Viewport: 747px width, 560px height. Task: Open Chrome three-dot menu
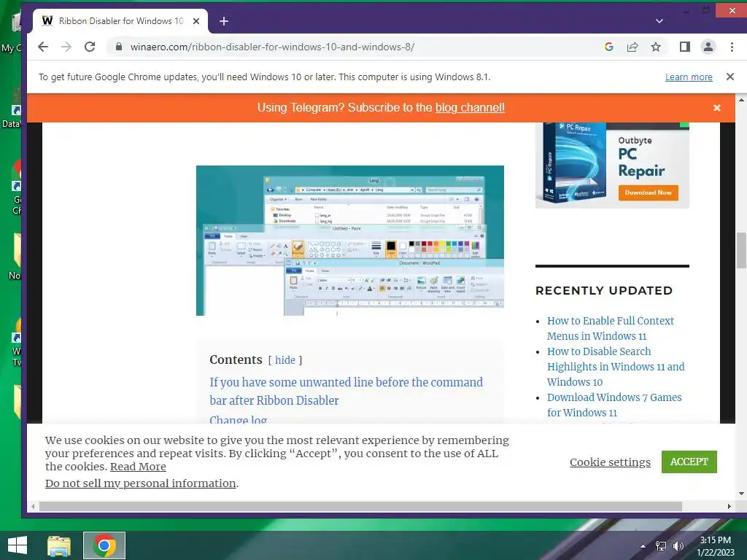(732, 47)
